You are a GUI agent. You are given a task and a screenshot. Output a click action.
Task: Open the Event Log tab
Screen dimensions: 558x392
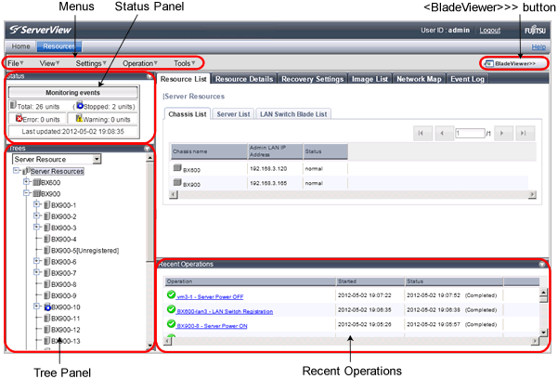(x=467, y=79)
